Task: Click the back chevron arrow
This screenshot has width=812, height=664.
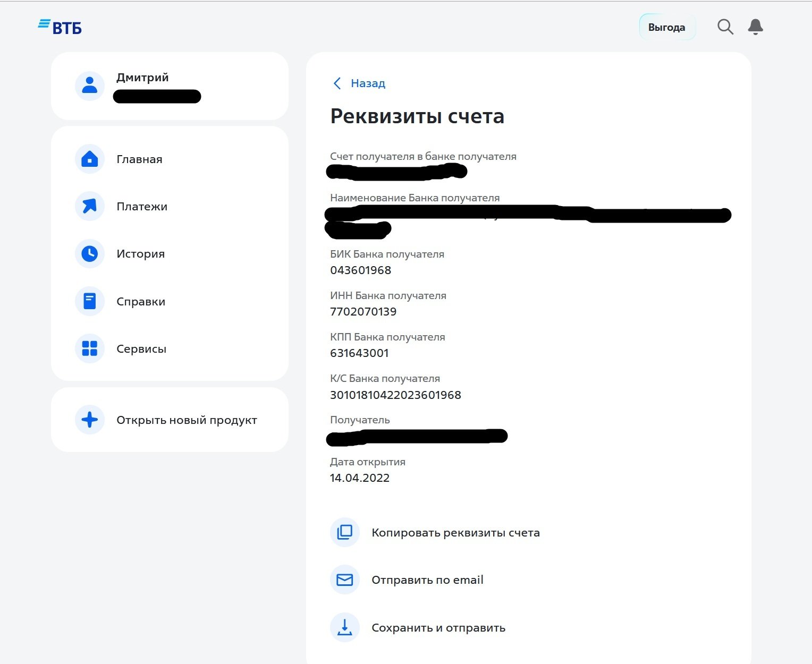Action: 337,83
